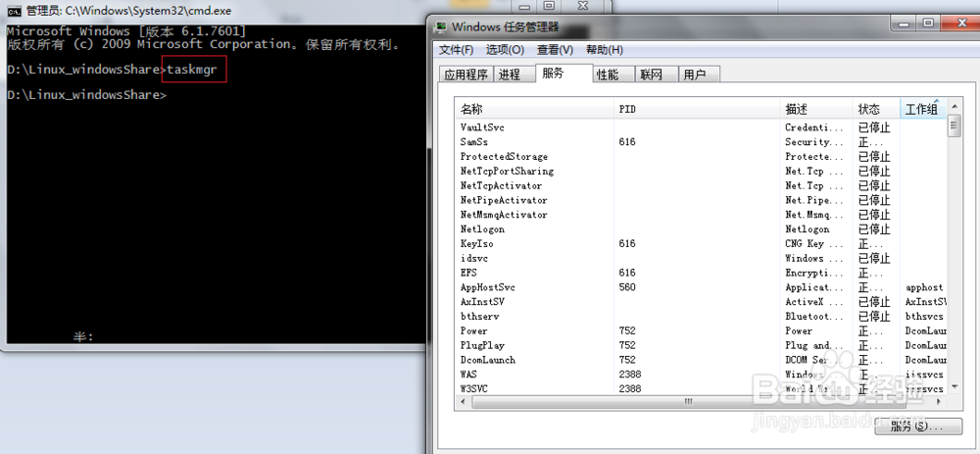The width and height of the screenshot is (980, 454).
Task: Open the 文件(F) menu
Action: coord(457,50)
